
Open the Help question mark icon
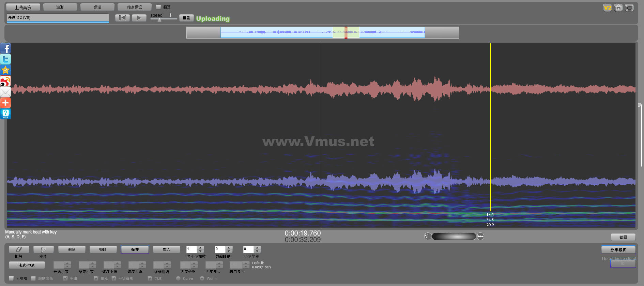coord(5,114)
